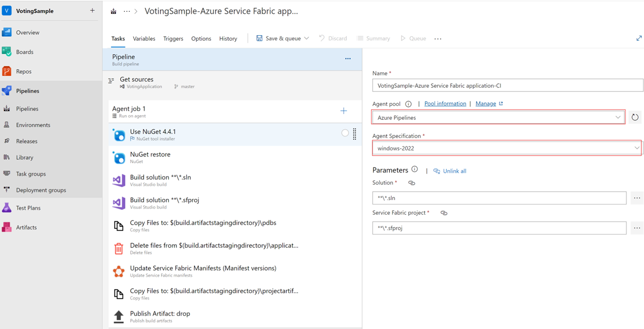This screenshot has height=329, width=644.
Task: Click the pipeline Name input field
Action: (x=508, y=86)
